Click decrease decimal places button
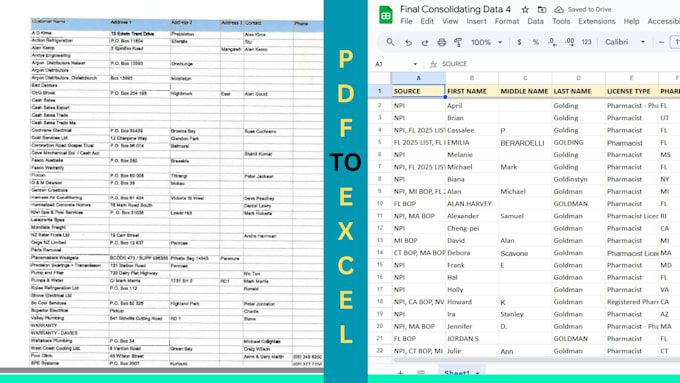 point(552,42)
